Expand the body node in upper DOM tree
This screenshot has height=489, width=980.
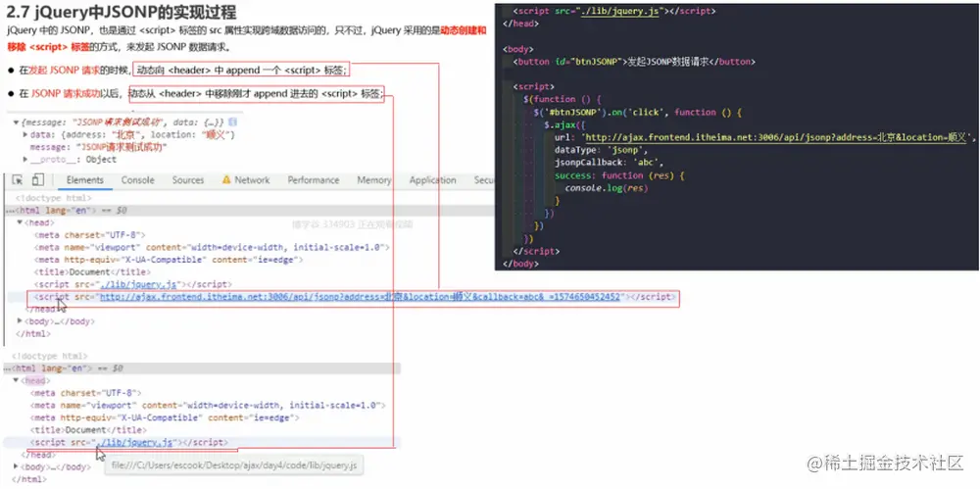[20, 320]
